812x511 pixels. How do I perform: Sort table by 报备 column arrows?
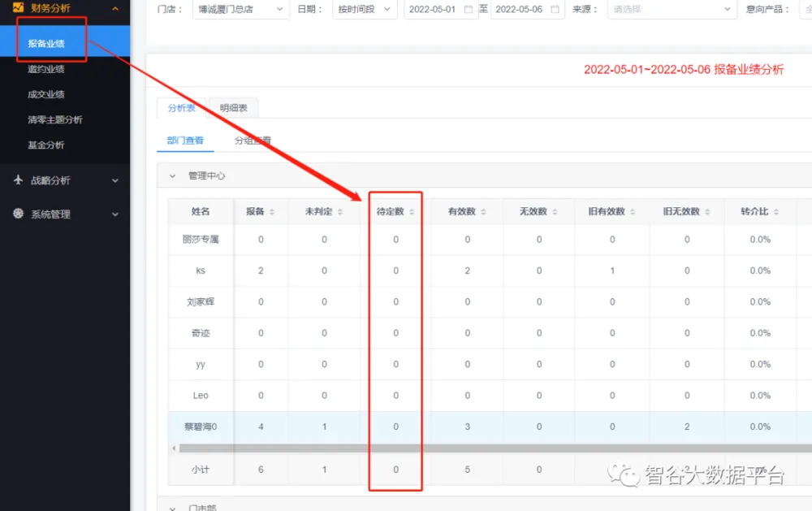(271, 212)
